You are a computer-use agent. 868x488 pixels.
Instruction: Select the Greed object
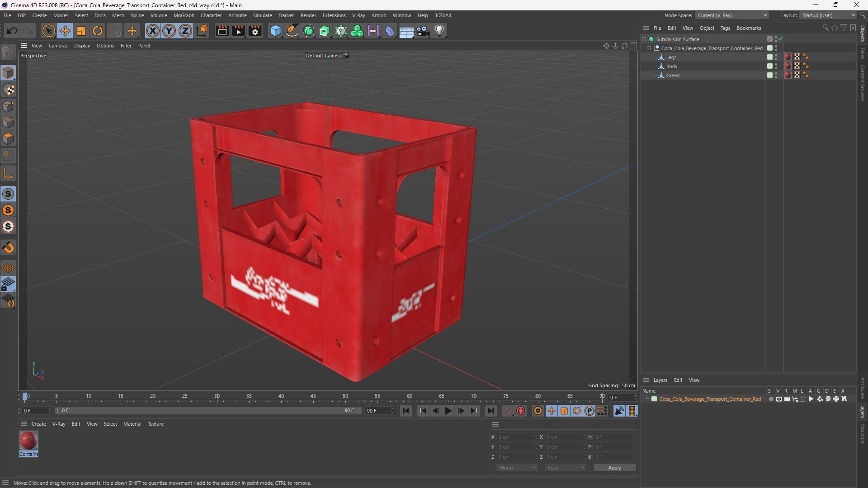point(673,75)
